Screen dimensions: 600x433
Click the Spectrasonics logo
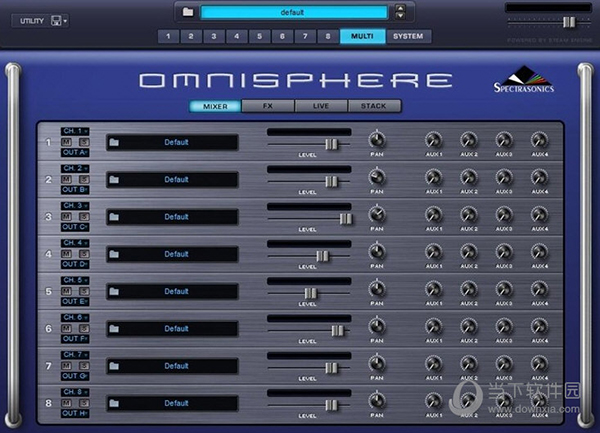[x=524, y=80]
